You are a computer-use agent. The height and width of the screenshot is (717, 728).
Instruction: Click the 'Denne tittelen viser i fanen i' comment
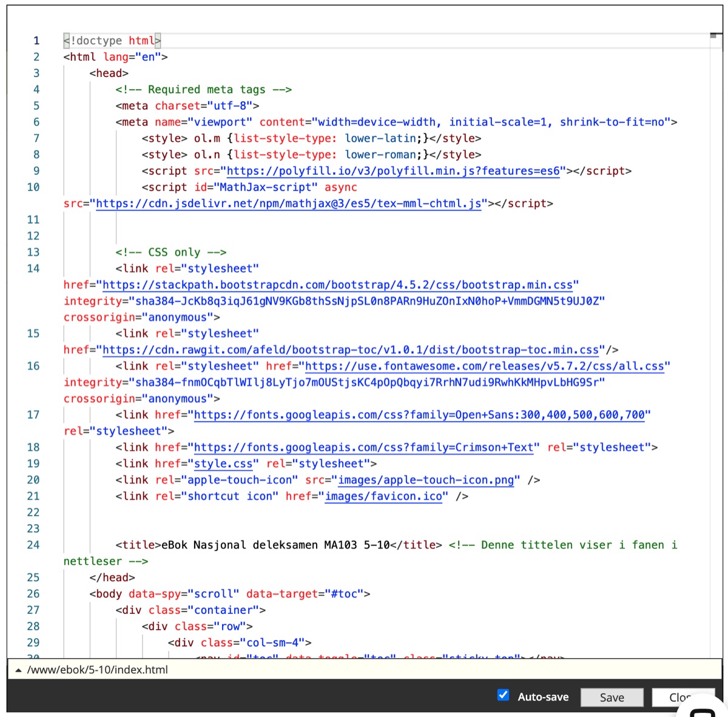(562, 545)
